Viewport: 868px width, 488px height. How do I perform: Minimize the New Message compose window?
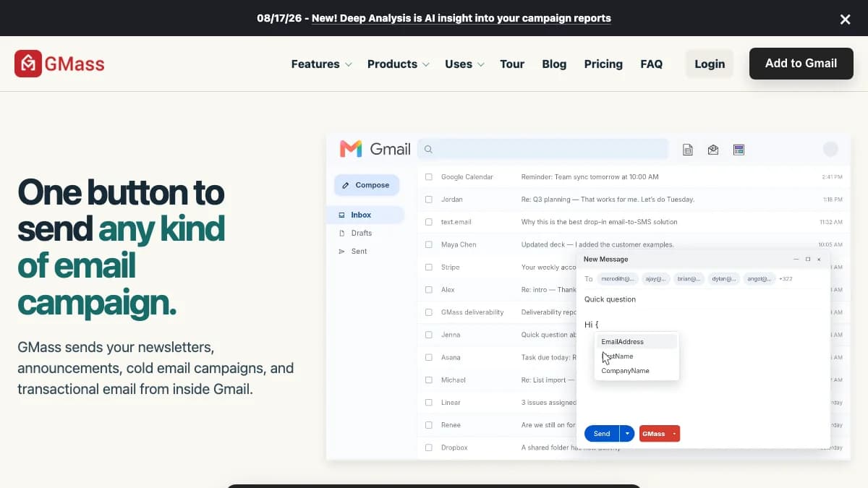(x=796, y=259)
